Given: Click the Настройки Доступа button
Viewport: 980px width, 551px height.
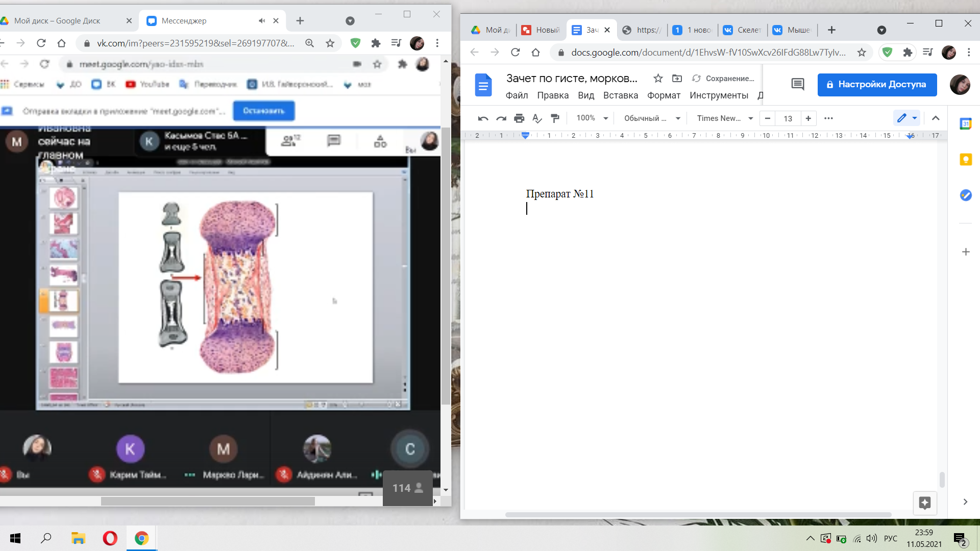Looking at the screenshot, I should tap(877, 85).
